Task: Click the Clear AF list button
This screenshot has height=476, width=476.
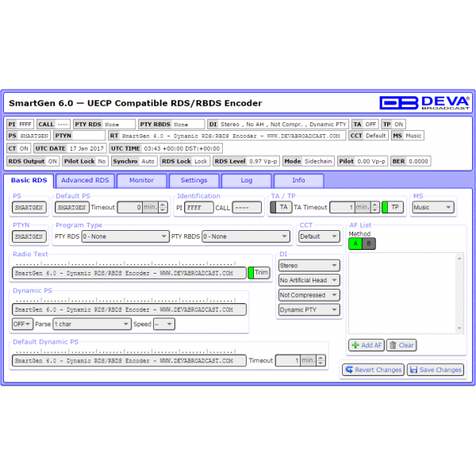Action: click(x=401, y=345)
